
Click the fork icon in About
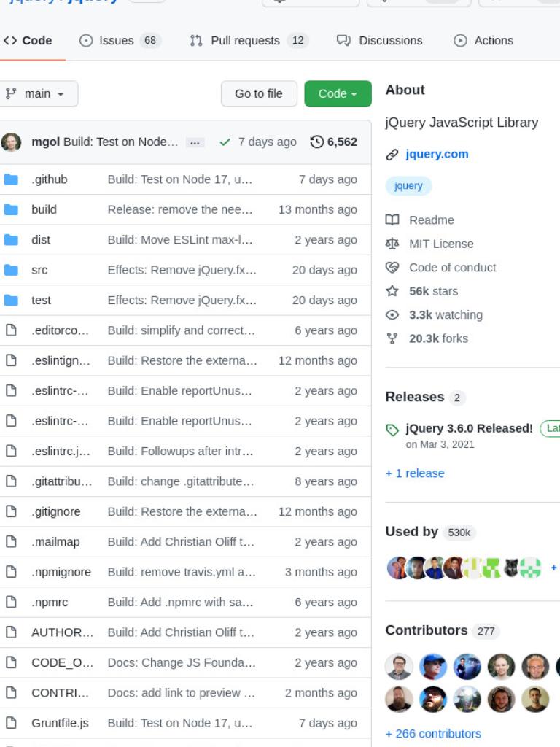[392, 338]
